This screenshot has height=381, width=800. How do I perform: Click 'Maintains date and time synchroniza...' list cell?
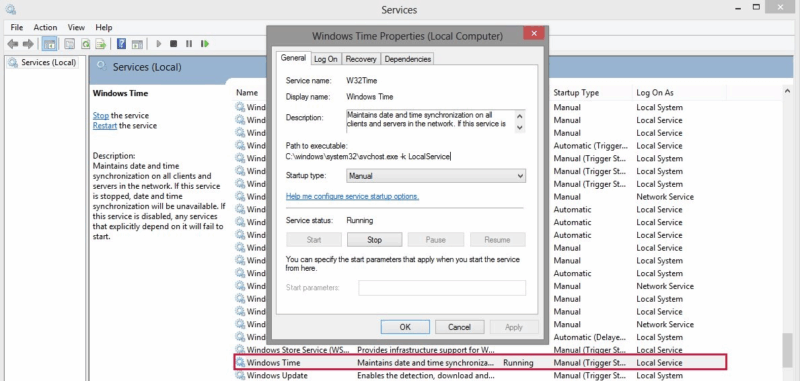tap(426, 363)
